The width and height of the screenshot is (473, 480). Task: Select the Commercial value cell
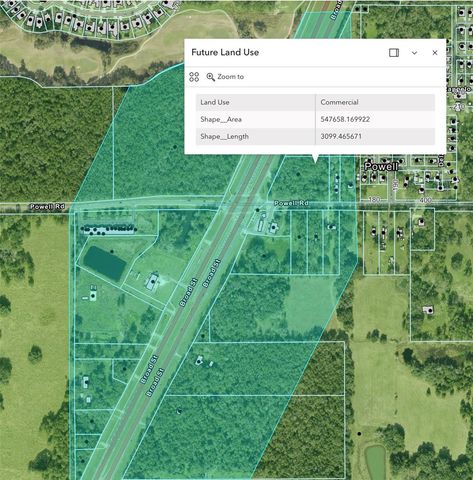375,102
